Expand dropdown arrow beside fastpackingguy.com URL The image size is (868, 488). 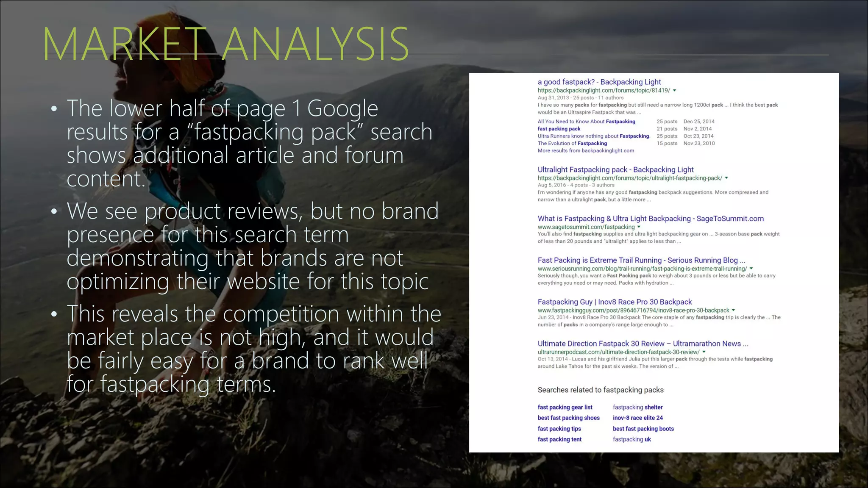point(734,311)
